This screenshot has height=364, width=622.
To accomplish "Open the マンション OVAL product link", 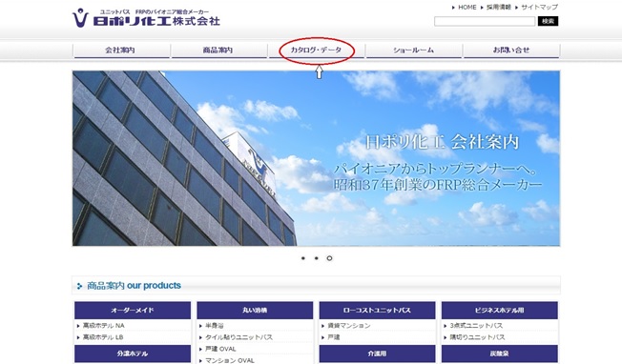I will (230, 360).
